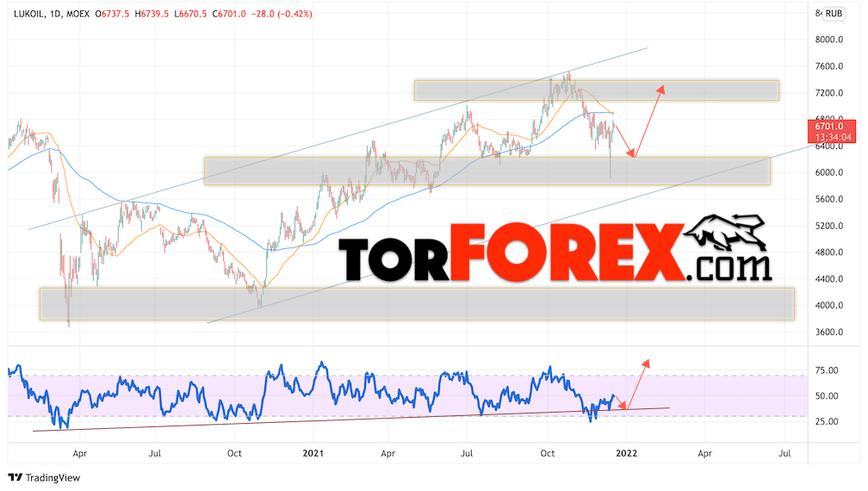Click the TradingView logo

click(x=44, y=478)
